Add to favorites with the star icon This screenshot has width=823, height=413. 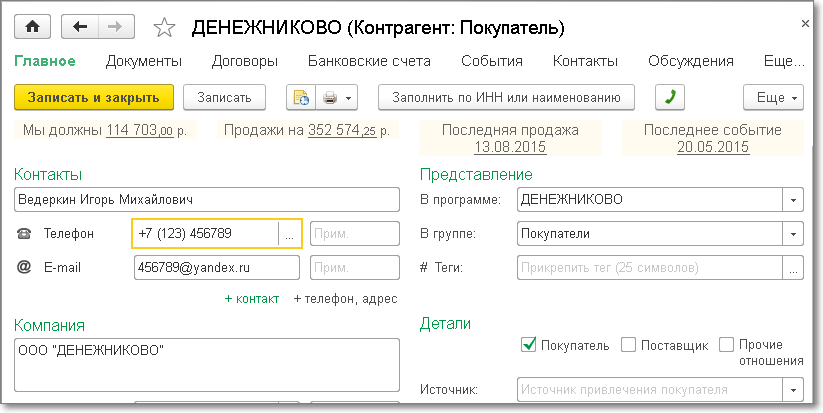click(167, 26)
